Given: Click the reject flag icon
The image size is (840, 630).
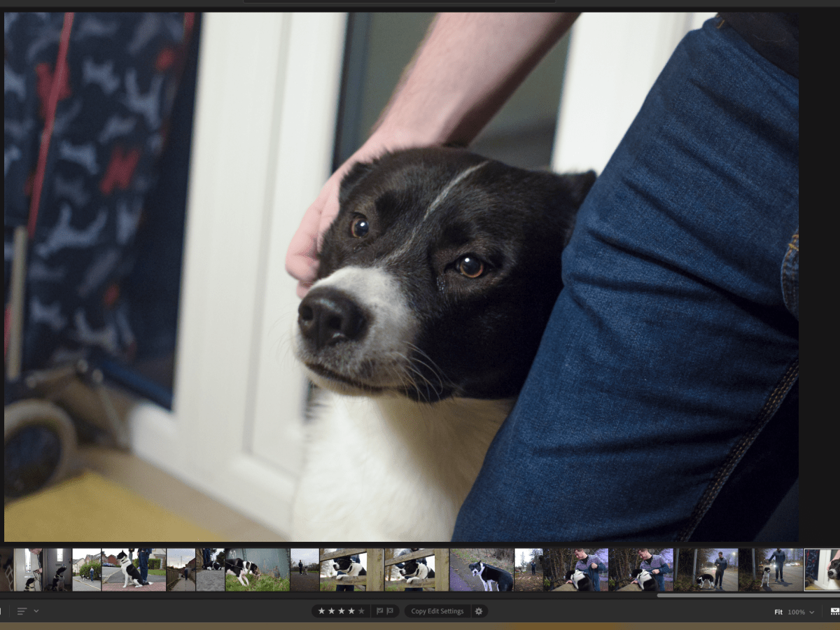Looking at the screenshot, I should point(388,610).
